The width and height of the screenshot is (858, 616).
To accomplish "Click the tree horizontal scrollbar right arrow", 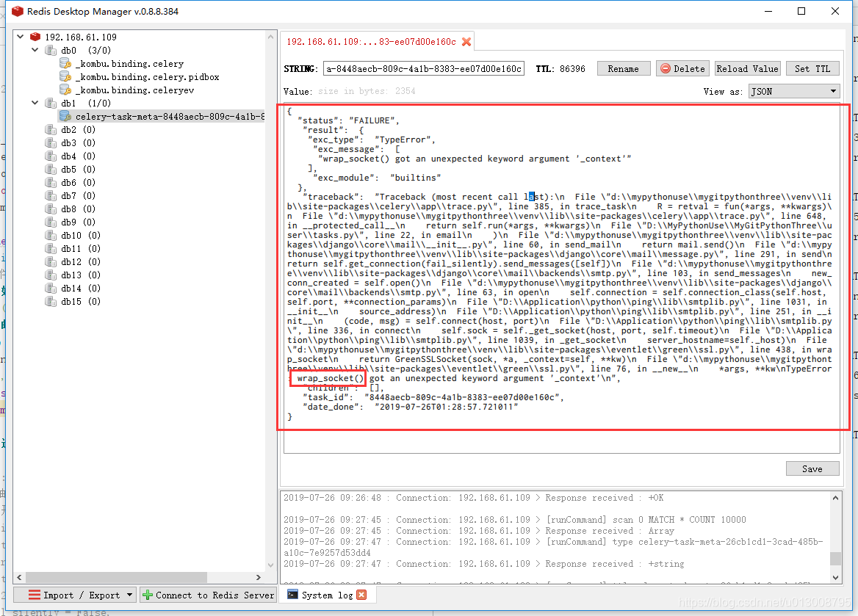I will pyautogui.click(x=259, y=577).
